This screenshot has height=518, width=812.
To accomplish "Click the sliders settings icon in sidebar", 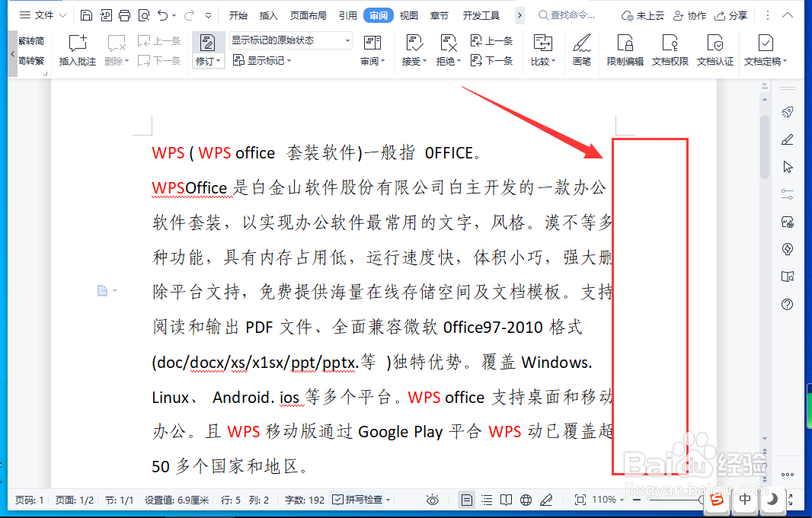I will pyautogui.click(x=787, y=195).
